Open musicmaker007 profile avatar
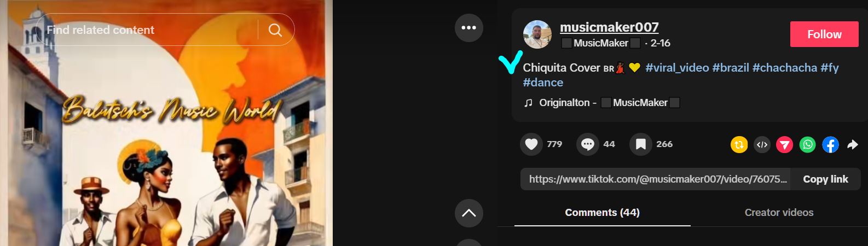The image size is (868, 246). coord(537,34)
